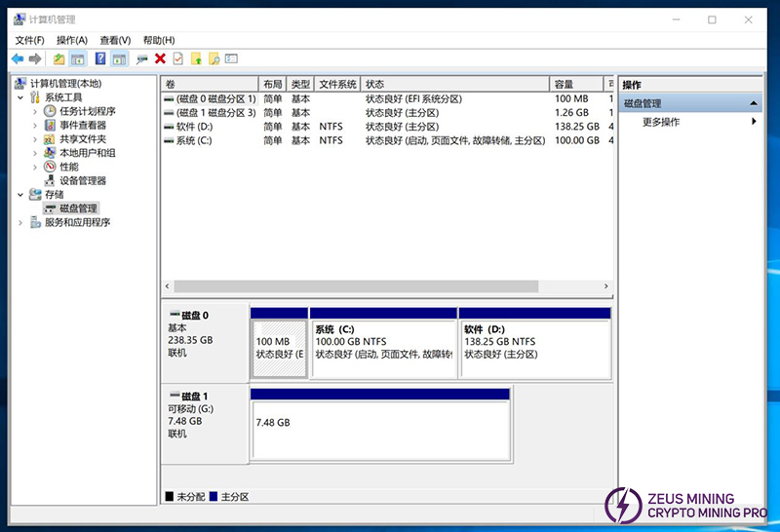Sort volumes by 文件系统 column header
The width and height of the screenshot is (780, 532).
tap(337, 85)
